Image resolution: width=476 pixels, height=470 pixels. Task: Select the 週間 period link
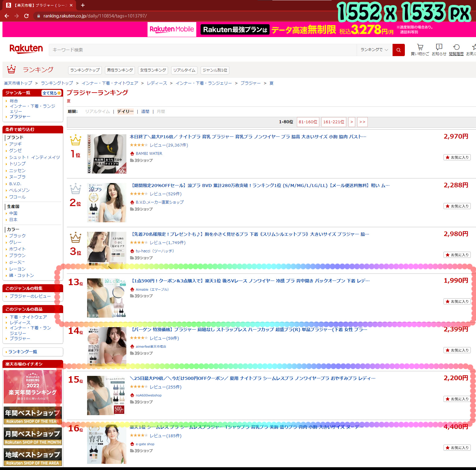click(145, 112)
